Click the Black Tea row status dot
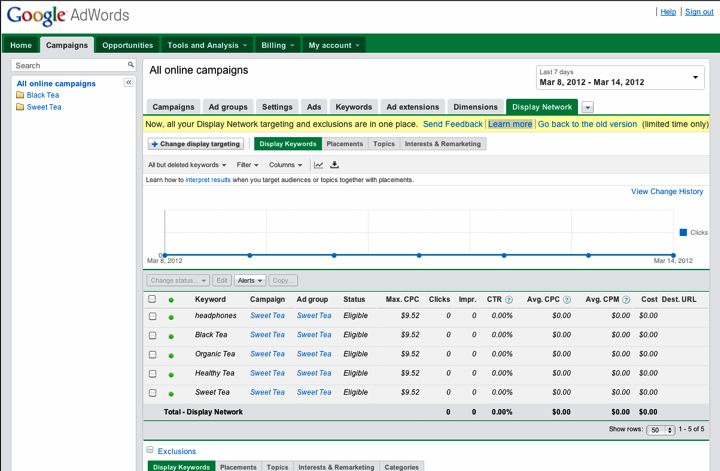Image resolution: width=720 pixels, height=471 pixels. coord(171,336)
